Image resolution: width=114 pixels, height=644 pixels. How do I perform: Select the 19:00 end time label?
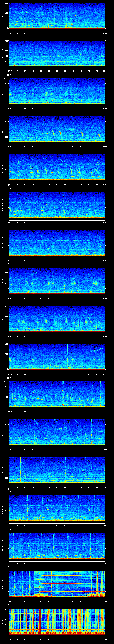[x=105, y=374]
